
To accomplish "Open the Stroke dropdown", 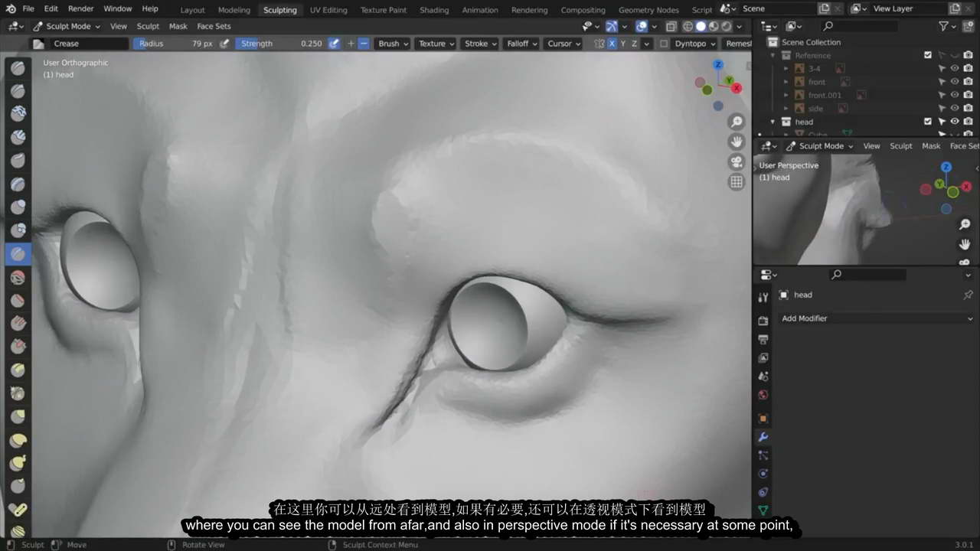I will tap(480, 44).
